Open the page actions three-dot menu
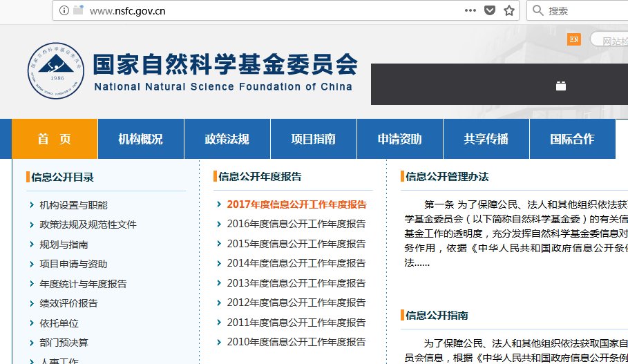Screen dimensions: 628x364 (470, 10)
